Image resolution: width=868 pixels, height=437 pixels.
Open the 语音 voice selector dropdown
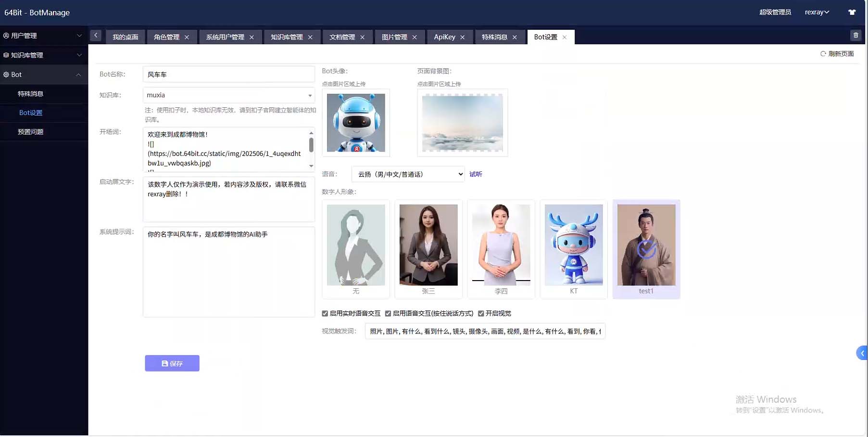(x=408, y=174)
